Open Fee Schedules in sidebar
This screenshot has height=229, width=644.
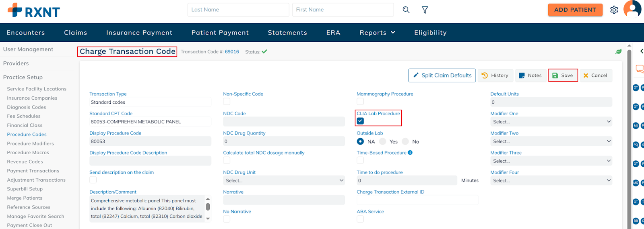pyautogui.click(x=24, y=116)
